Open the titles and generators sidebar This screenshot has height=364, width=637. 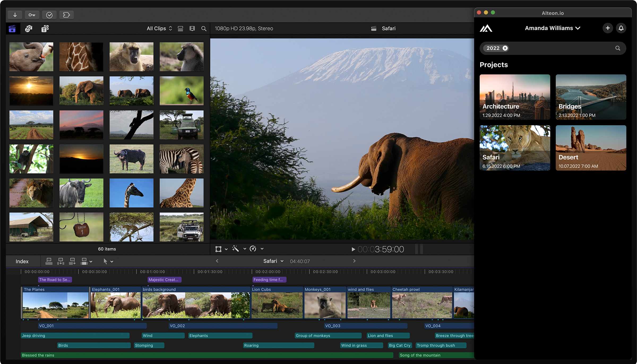click(x=45, y=29)
